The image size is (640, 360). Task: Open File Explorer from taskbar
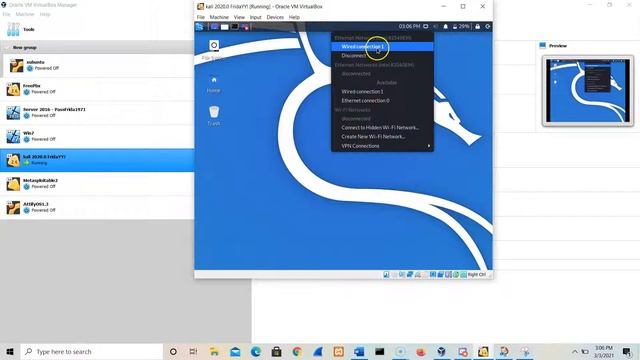click(214, 351)
